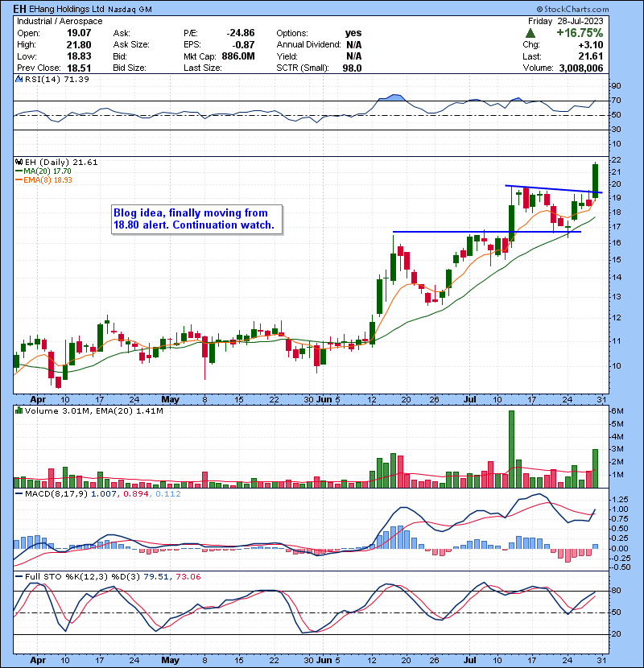Click the Prev Close value 18.51

[x=79, y=68]
